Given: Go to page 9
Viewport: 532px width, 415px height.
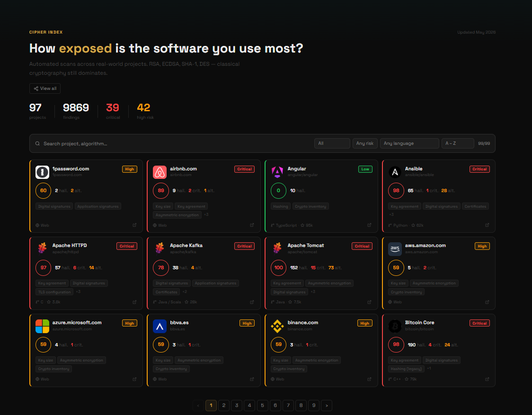Looking at the screenshot, I should click(314, 405).
